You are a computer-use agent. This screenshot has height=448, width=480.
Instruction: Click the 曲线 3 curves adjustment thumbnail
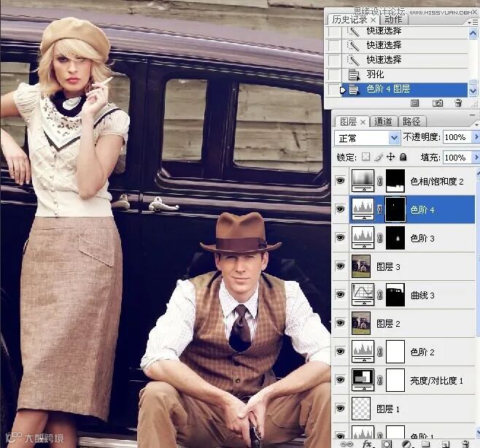coord(363,295)
